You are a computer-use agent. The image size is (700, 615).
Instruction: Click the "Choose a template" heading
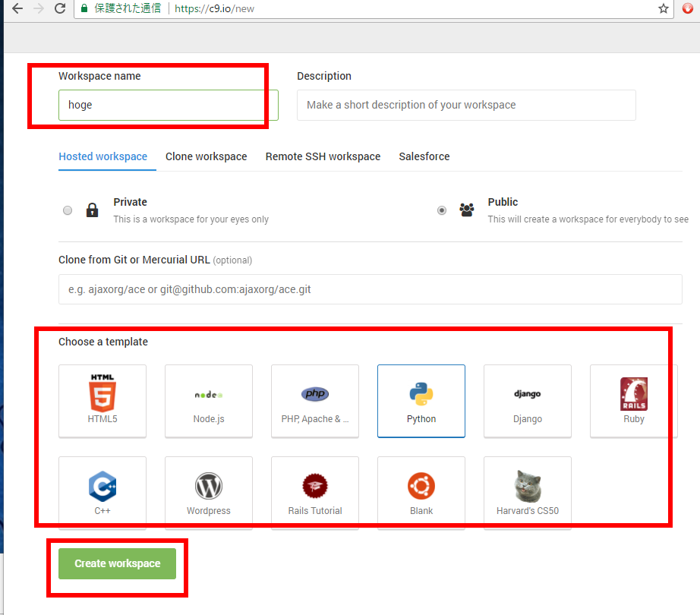103,342
